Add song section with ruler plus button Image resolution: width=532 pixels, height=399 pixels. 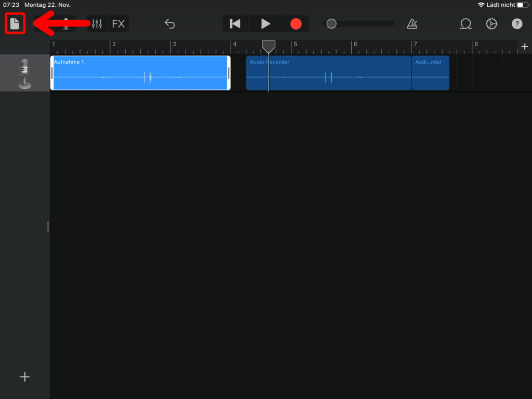pos(524,47)
